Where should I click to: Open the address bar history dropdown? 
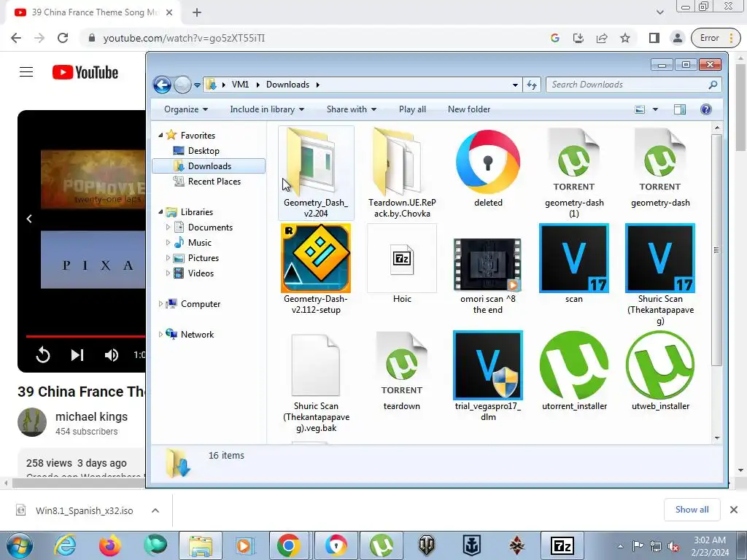tap(515, 85)
